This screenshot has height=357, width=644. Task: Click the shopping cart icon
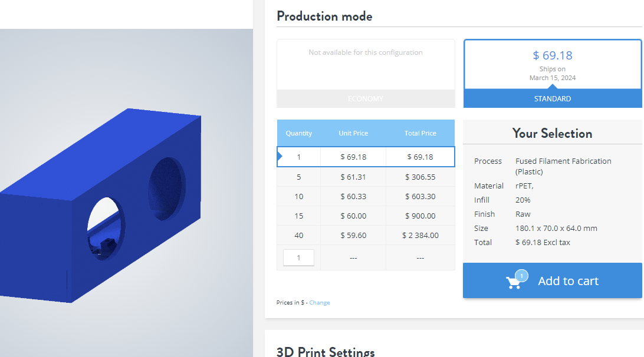tap(513, 282)
